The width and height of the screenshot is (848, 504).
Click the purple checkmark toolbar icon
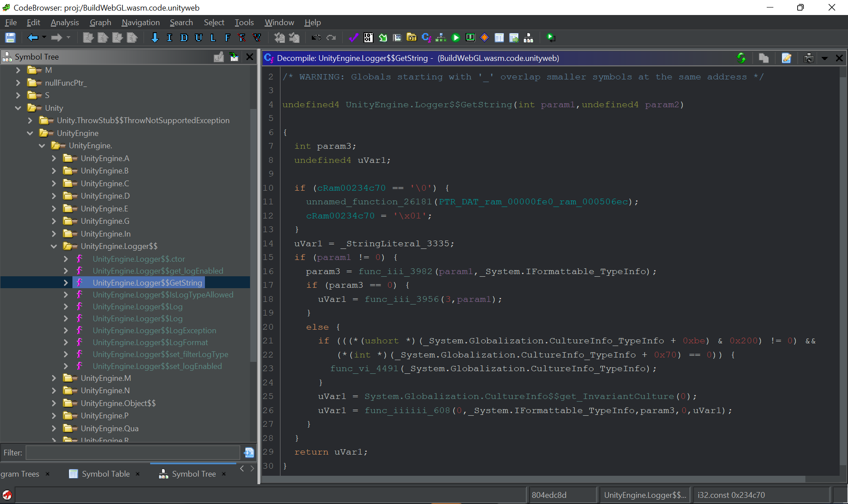tap(353, 38)
